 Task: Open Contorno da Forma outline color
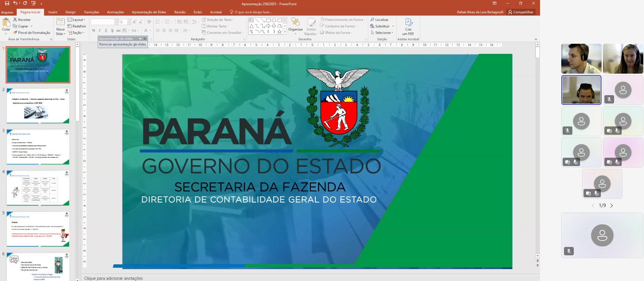pyautogui.click(x=338, y=26)
